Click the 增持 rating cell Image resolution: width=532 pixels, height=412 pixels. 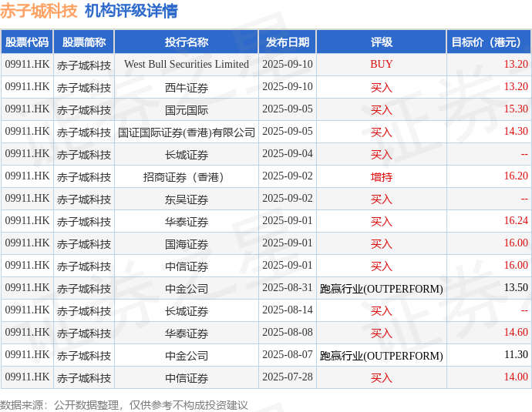tap(382, 177)
